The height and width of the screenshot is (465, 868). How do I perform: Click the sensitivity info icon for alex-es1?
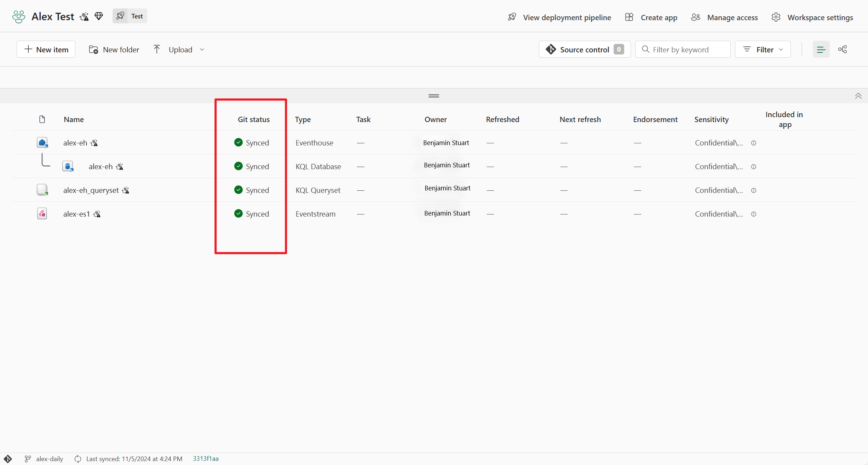pos(754,214)
